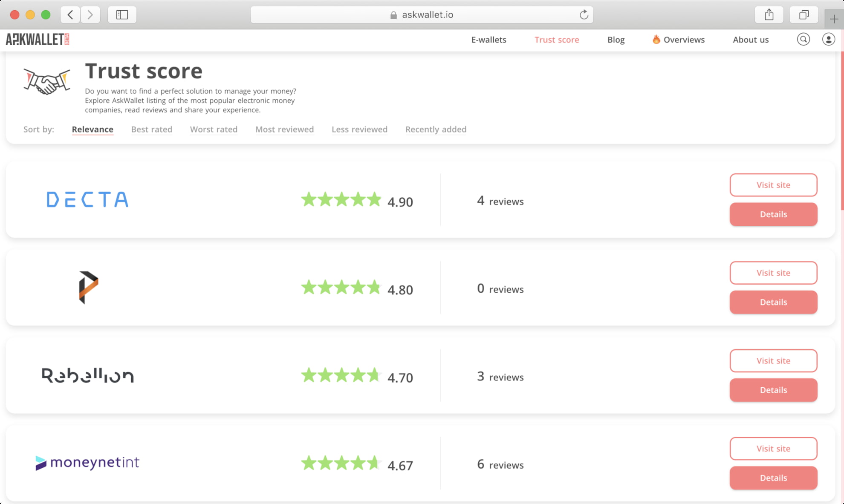Click the Safari back arrow
Image resolution: width=844 pixels, height=504 pixels.
[x=70, y=14]
